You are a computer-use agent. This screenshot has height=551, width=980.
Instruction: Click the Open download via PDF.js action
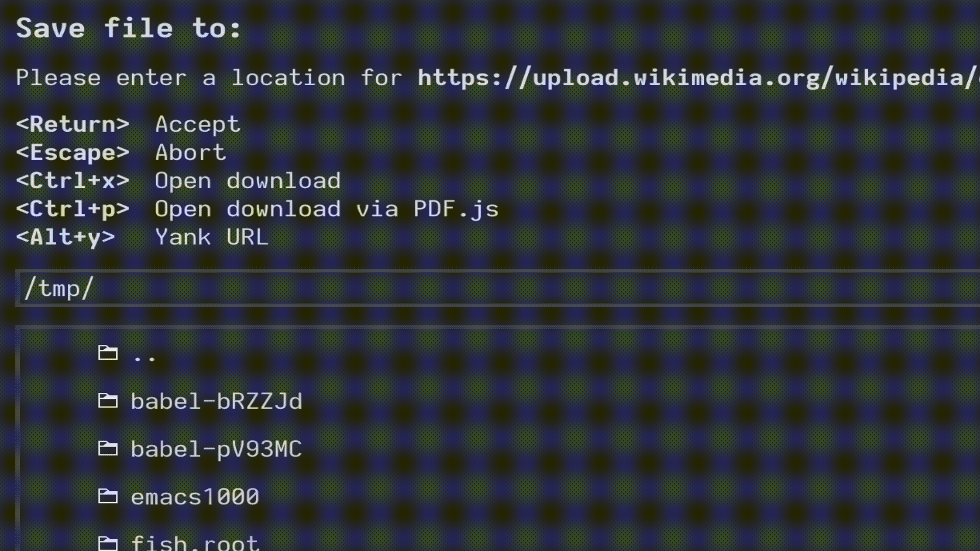(327, 209)
